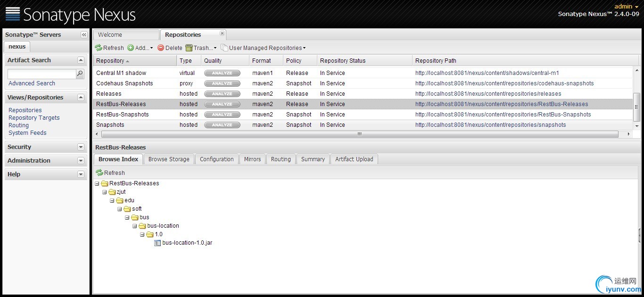Screen dimensions: 644x297
Task: Open System Feeds link
Action: [27, 133]
